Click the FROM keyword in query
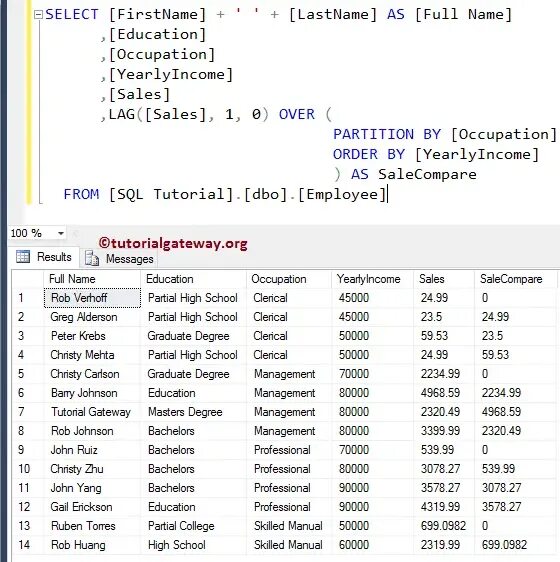The image size is (560, 562). [81, 194]
